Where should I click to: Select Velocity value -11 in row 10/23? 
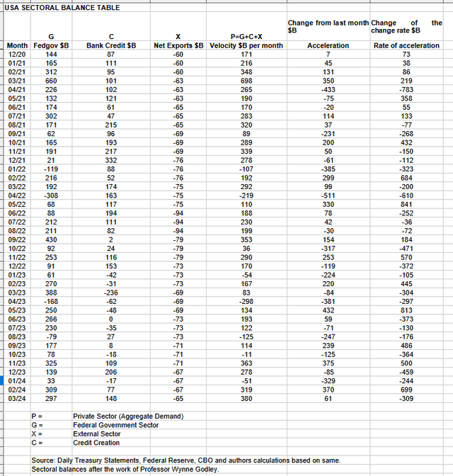pyautogui.click(x=246, y=354)
